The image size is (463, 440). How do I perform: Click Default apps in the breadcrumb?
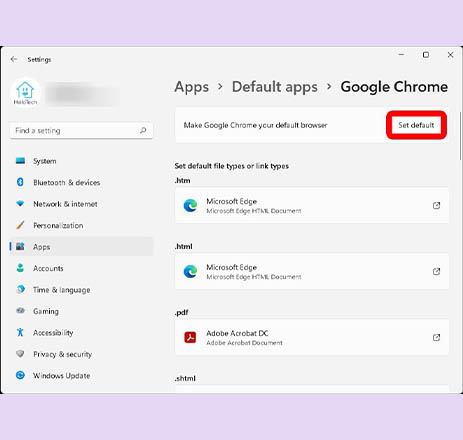(275, 87)
